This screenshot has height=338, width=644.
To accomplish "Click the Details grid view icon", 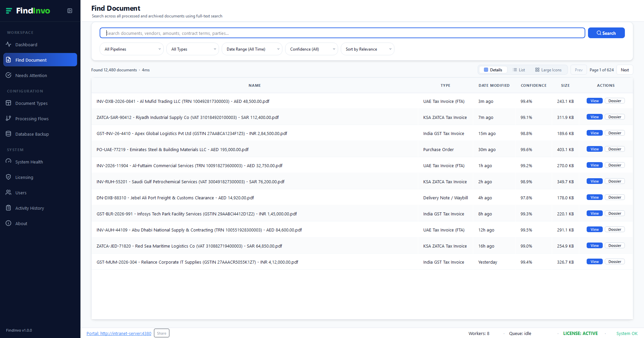I will point(486,70).
